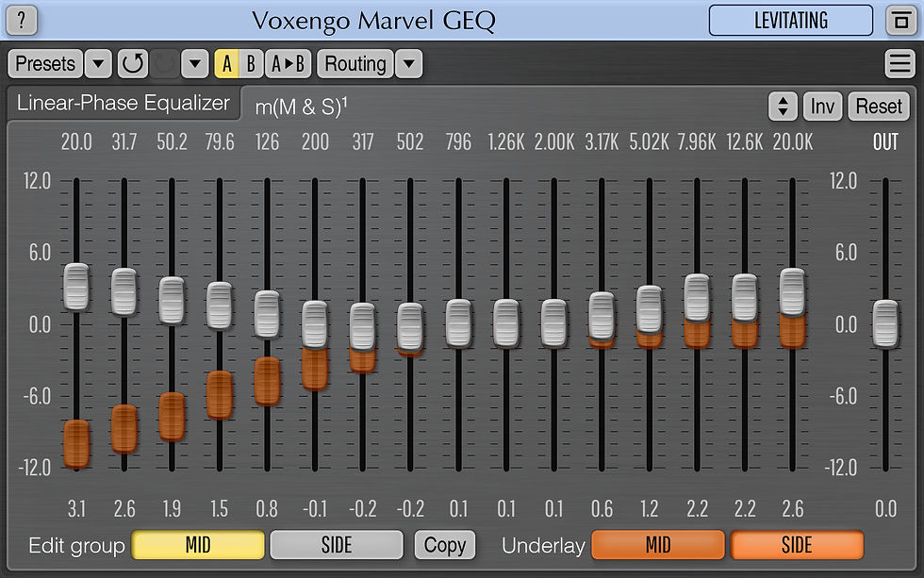The height and width of the screenshot is (578, 924).
Task: Click the disabled redo button
Action: tap(164, 63)
